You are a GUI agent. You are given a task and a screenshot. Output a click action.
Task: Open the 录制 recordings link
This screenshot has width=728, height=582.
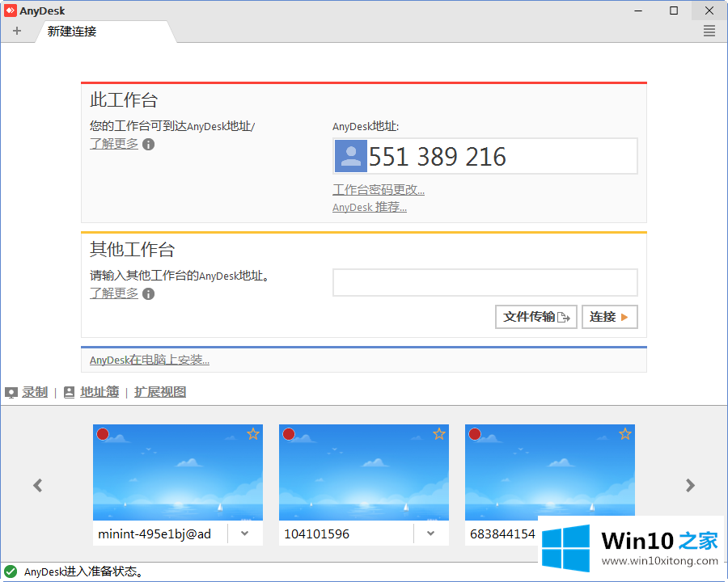tap(35, 392)
